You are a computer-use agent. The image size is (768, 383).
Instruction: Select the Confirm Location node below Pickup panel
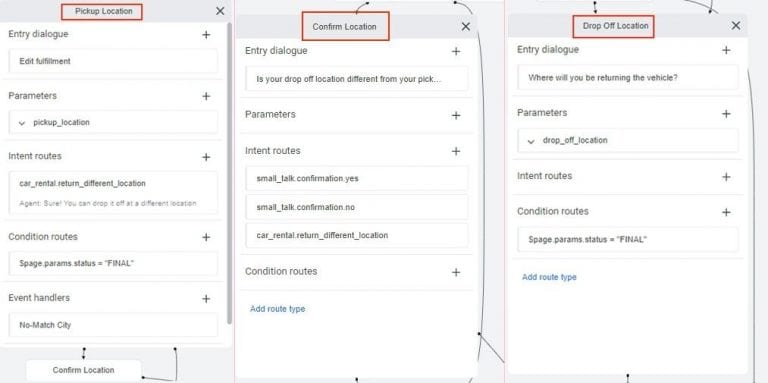point(84,370)
